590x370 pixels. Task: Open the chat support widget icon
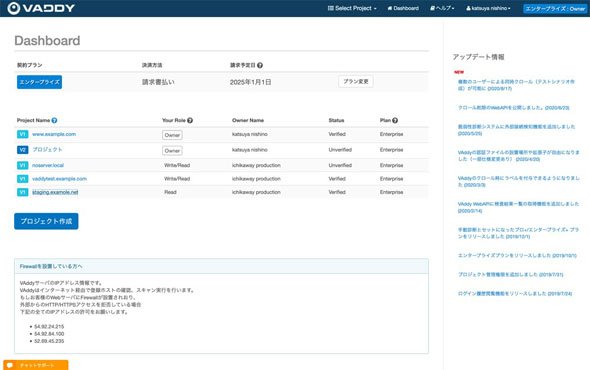point(10,365)
